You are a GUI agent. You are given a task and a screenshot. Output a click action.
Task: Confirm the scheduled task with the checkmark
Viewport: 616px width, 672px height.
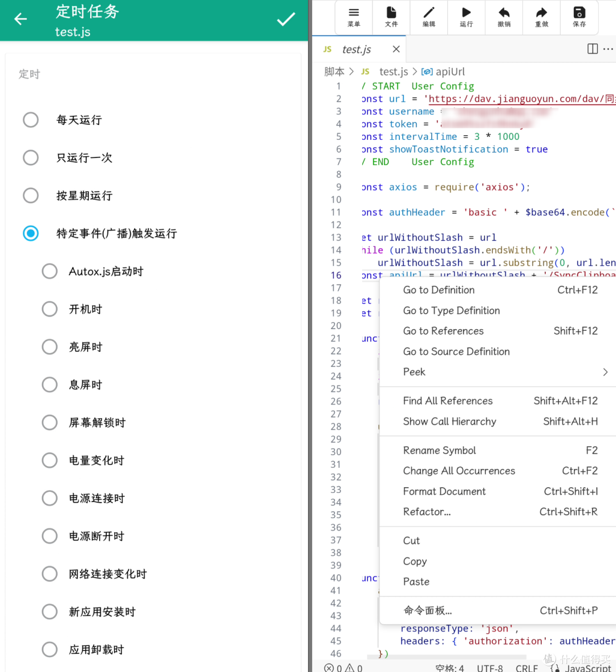286,19
